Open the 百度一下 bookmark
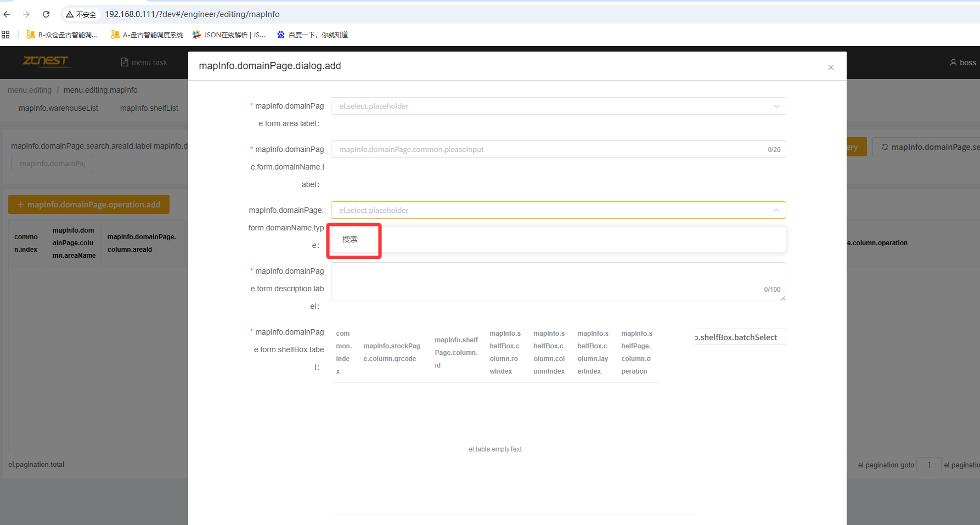 (313, 35)
